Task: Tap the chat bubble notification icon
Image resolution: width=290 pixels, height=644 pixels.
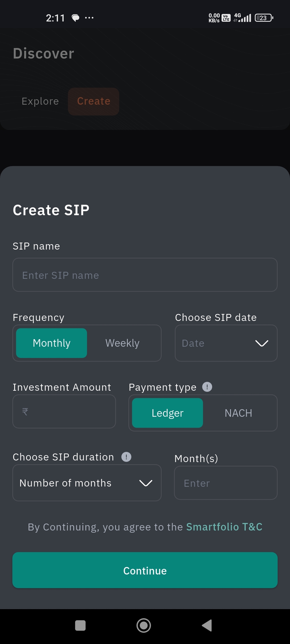Action: coord(75,18)
